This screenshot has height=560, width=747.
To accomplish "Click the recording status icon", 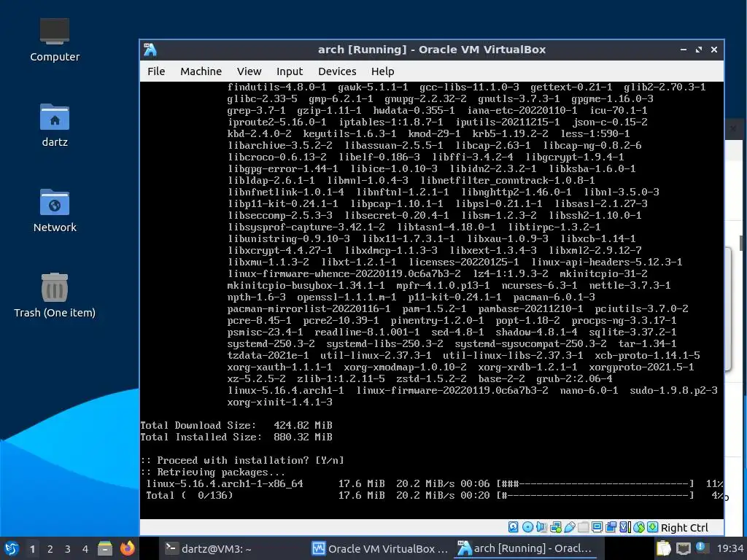I will pyautogui.click(x=611, y=527).
